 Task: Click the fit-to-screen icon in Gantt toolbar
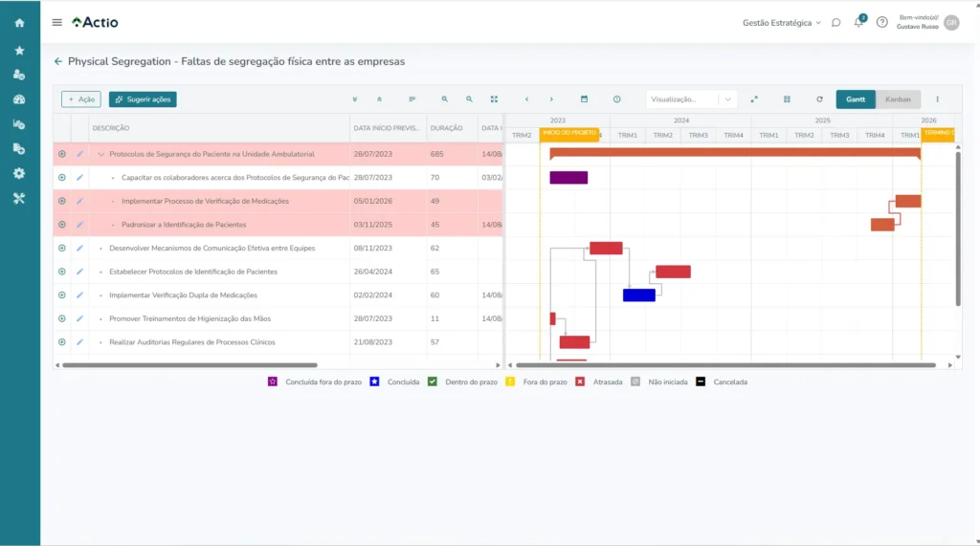click(494, 99)
